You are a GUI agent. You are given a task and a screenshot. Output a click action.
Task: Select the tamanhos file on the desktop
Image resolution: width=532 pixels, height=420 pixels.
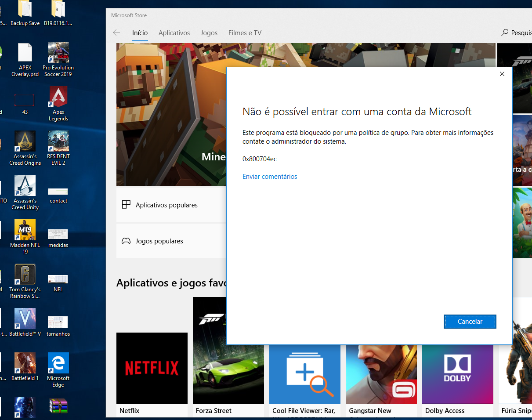(58, 326)
